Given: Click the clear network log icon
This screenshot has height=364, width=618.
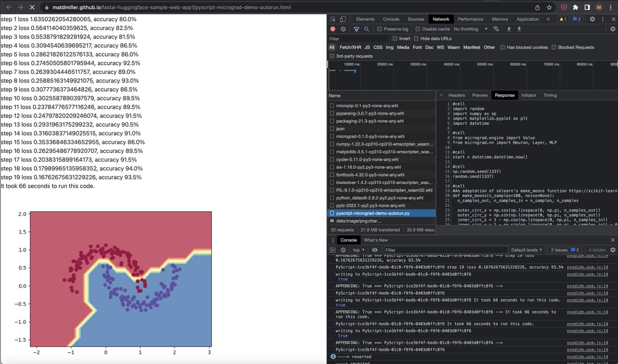Looking at the screenshot, I should pos(343,29).
